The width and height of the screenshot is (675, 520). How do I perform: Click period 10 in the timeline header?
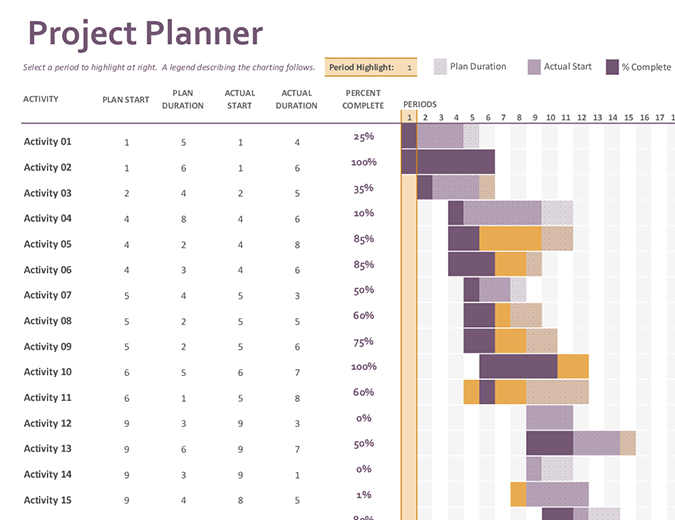(x=550, y=118)
